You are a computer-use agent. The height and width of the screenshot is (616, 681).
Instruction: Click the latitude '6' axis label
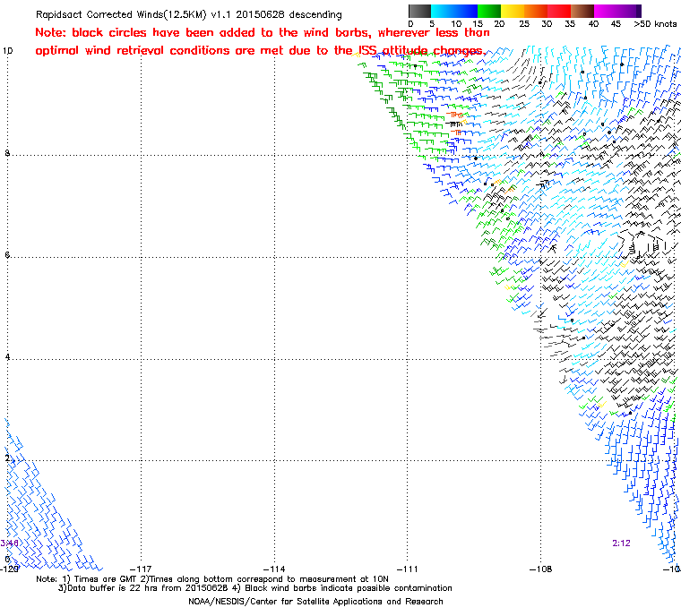point(7,255)
